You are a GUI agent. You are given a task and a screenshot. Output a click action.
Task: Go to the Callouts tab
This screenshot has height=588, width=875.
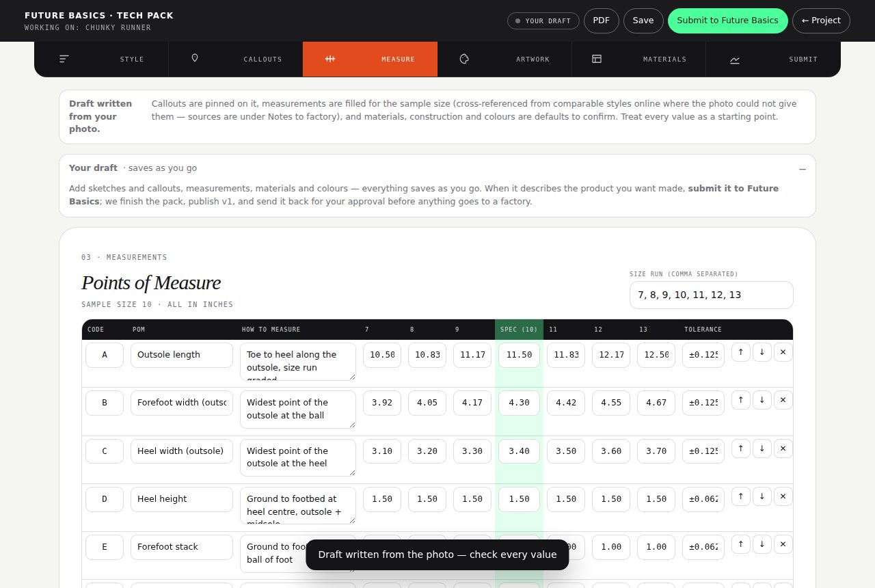point(236,59)
